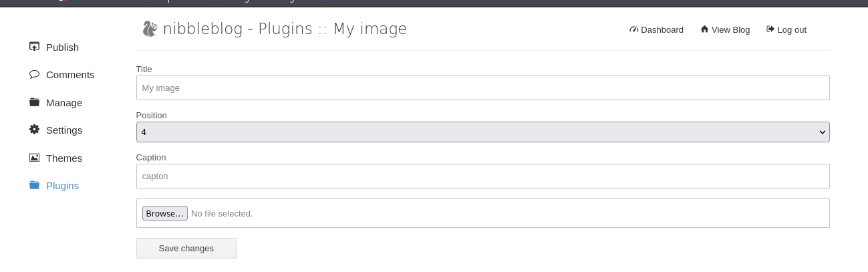Click into the Caption input field
This screenshot has width=868, height=272.
(x=482, y=176)
